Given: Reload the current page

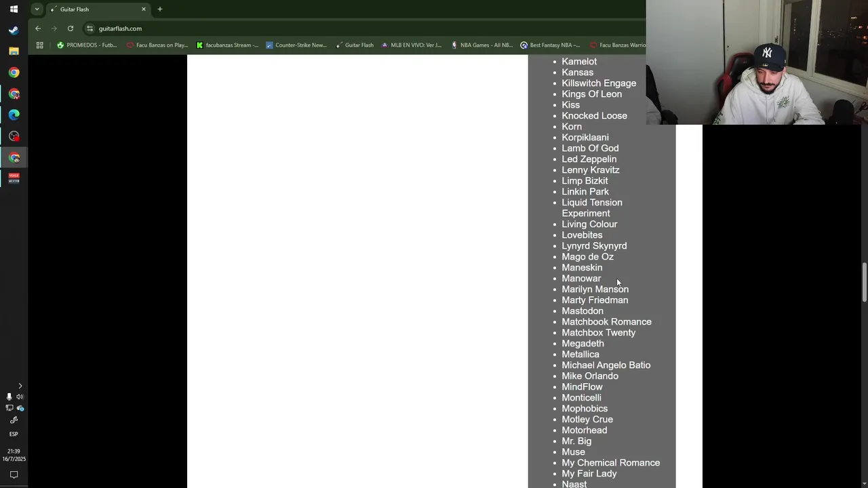Looking at the screenshot, I should 71,28.
